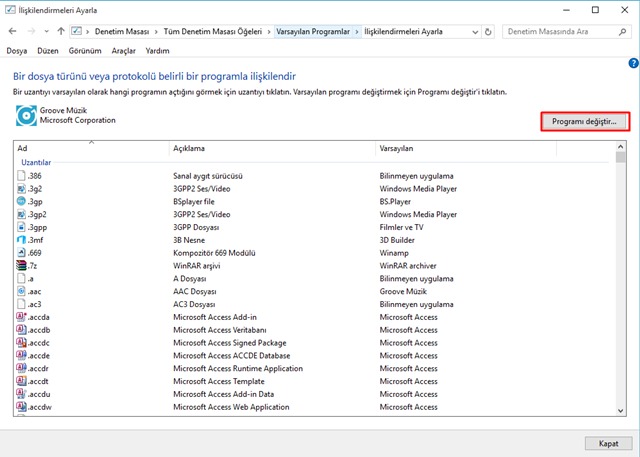This screenshot has width=640, height=457.
Task: Select the .accde Access icon
Action: 21,355
